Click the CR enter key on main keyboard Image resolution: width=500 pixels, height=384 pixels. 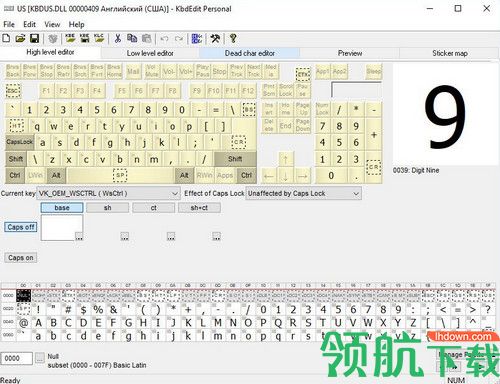point(239,142)
